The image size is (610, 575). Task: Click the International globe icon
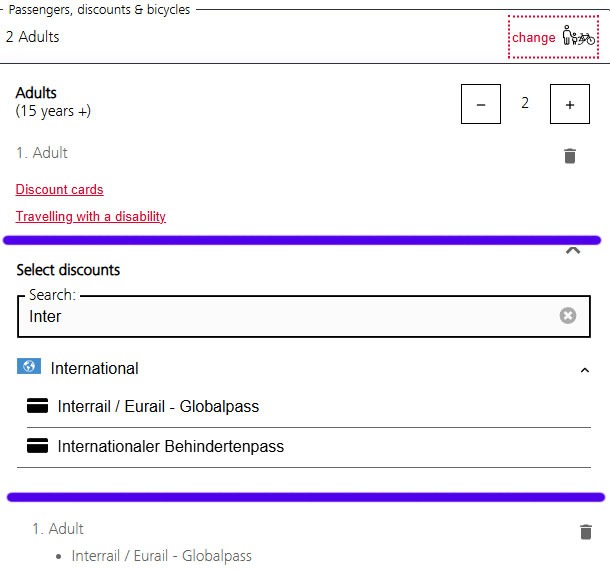coord(29,367)
